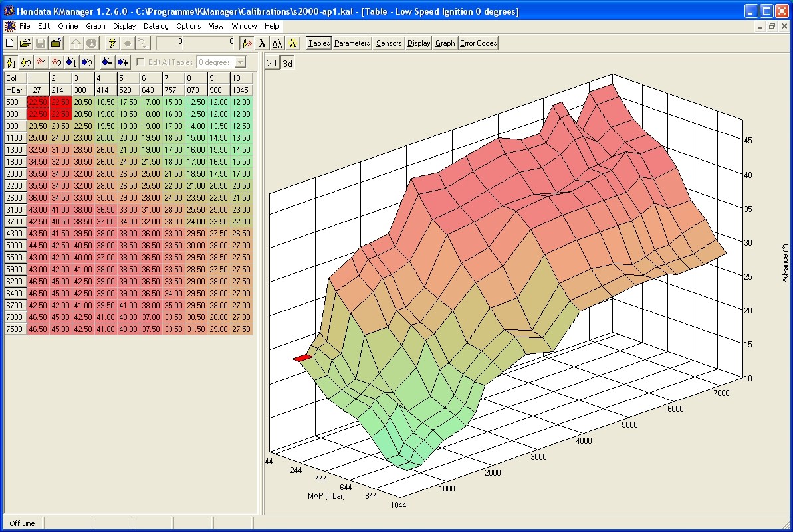Click the New calibration file icon
This screenshot has height=532, width=793.
point(10,43)
